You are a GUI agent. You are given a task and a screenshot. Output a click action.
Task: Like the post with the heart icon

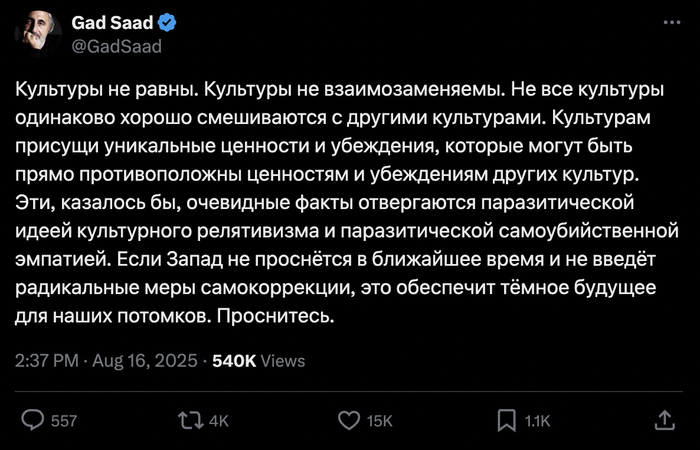point(349,420)
